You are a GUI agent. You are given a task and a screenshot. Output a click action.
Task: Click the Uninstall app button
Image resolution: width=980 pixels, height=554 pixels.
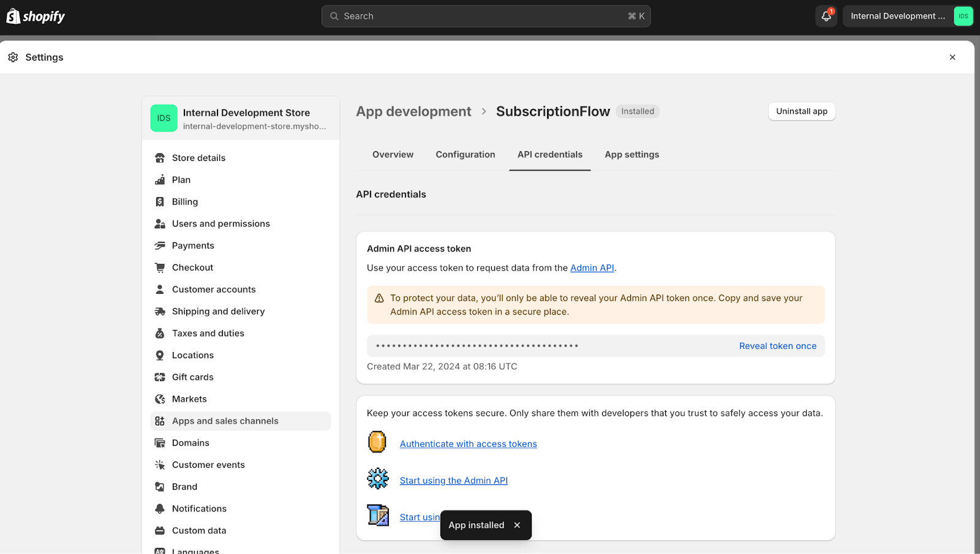(802, 111)
